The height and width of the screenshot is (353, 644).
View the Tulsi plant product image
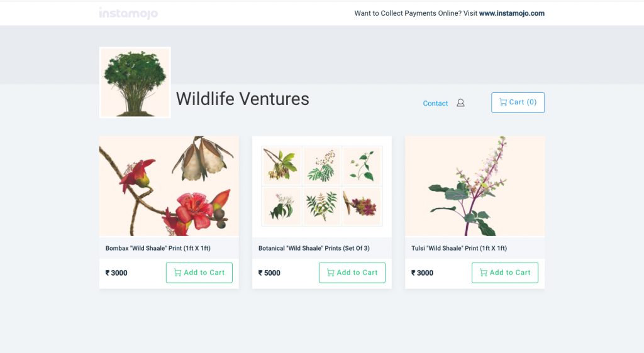475,186
